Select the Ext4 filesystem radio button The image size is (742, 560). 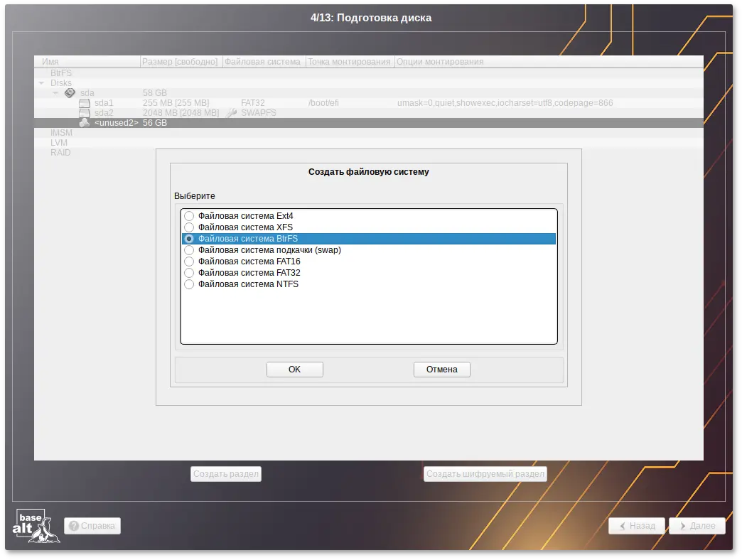click(189, 216)
